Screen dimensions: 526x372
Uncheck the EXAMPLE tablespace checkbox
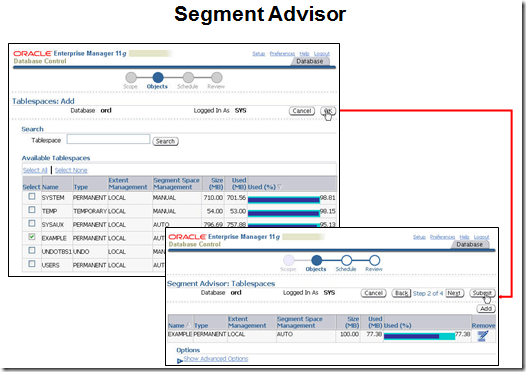tap(32, 237)
